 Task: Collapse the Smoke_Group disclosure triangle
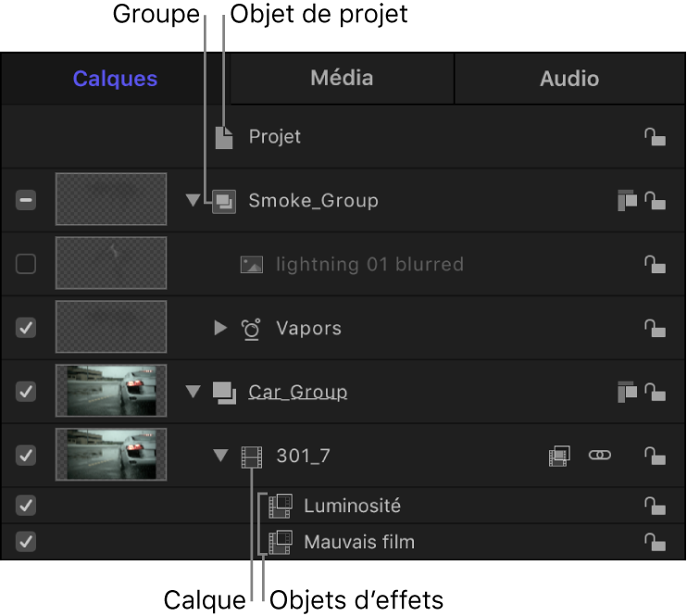tap(193, 201)
